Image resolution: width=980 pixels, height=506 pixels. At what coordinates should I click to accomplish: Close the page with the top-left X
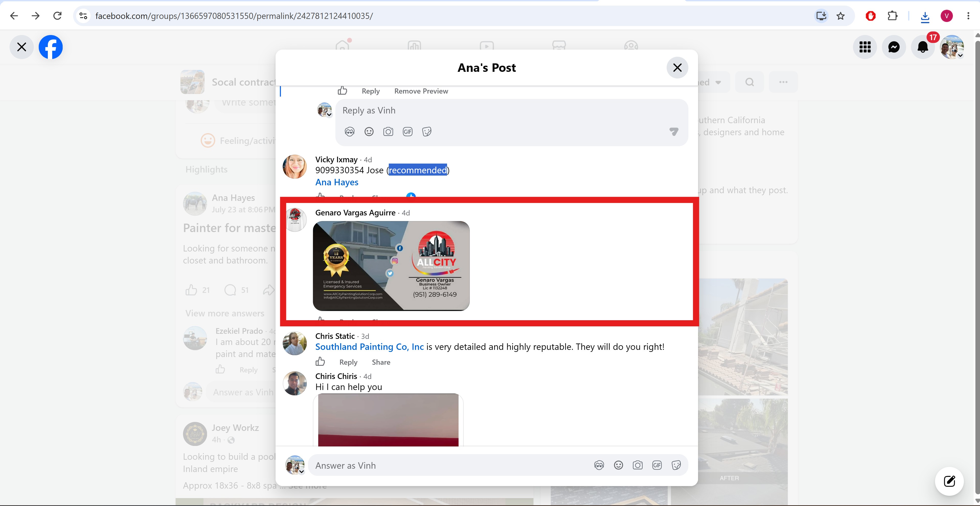coord(22,47)
